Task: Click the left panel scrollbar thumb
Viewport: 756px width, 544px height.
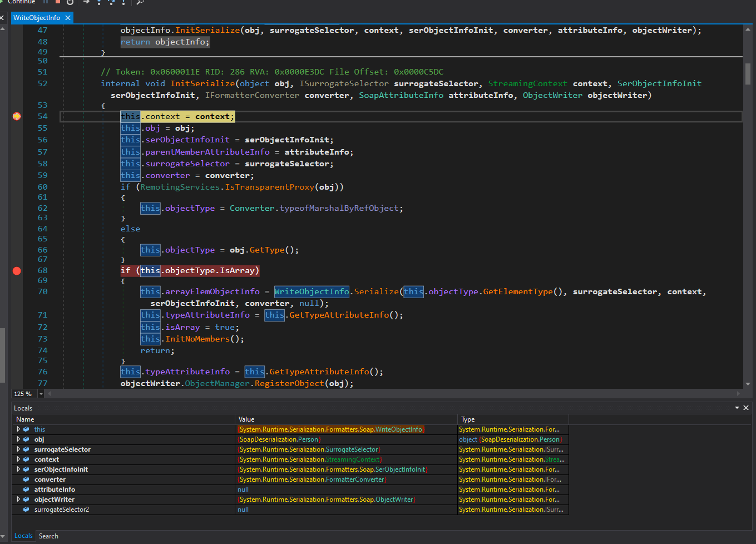Action: point(2,355)
